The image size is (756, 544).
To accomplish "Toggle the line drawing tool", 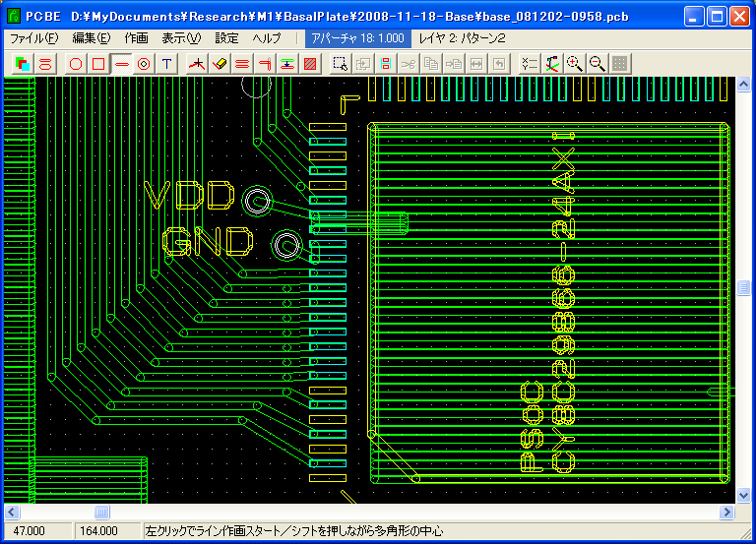I will coord(121,64).
